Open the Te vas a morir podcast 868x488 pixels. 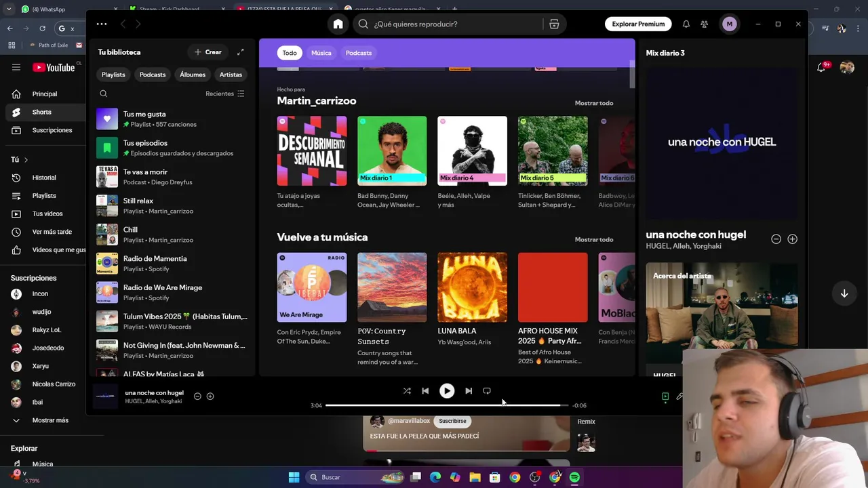[173, 177]
